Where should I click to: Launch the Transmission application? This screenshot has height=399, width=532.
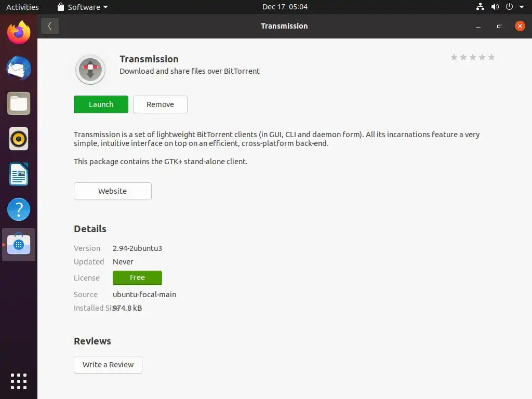101,104
